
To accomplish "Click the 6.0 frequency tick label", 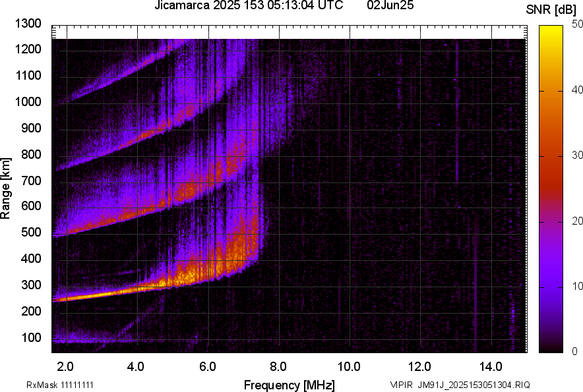I will click(x=207, y=367).
